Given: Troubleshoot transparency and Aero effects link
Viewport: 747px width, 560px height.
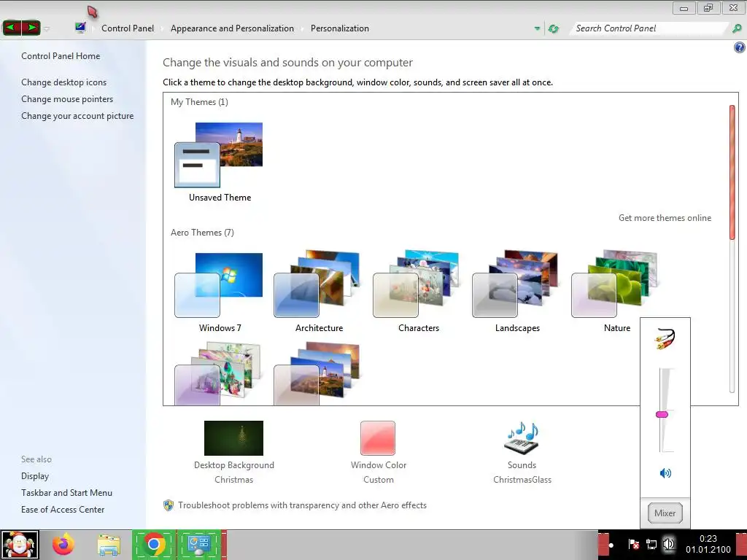Looking at the screenshot, I should [302, 505].
